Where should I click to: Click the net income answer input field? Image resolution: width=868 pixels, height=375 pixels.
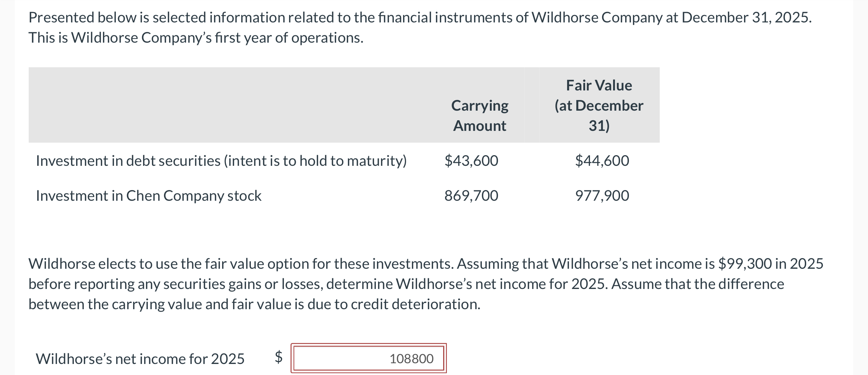point(369,358)
